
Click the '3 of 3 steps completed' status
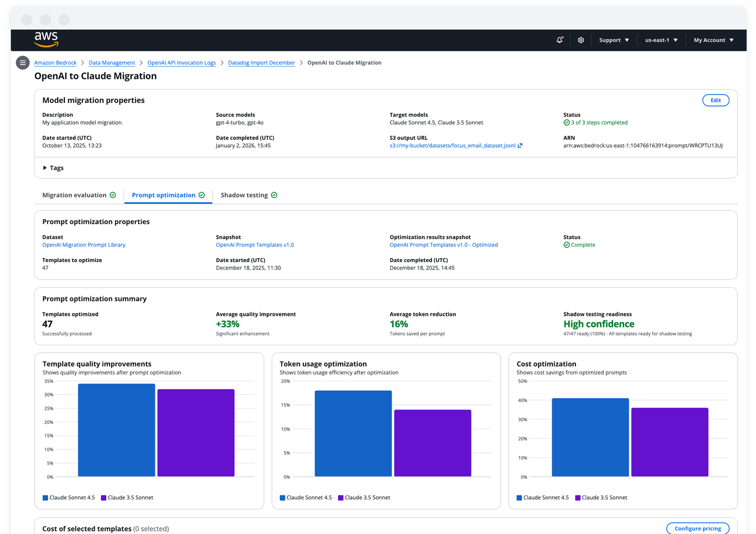[599, 123]
